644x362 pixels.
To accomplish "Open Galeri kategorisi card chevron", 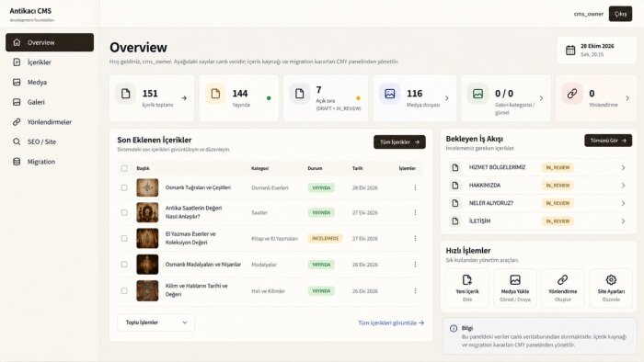I will click(541, 98).
